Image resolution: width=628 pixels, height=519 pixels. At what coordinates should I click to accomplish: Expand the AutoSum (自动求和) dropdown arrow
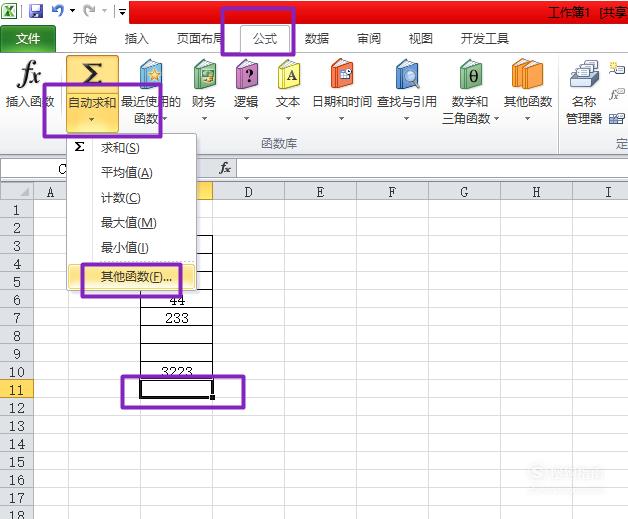92,119
